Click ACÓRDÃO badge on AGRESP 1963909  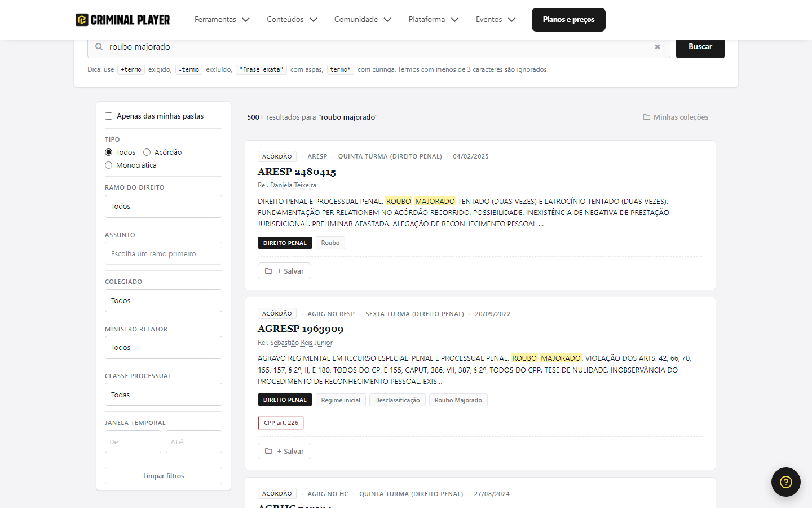point(277,313)
